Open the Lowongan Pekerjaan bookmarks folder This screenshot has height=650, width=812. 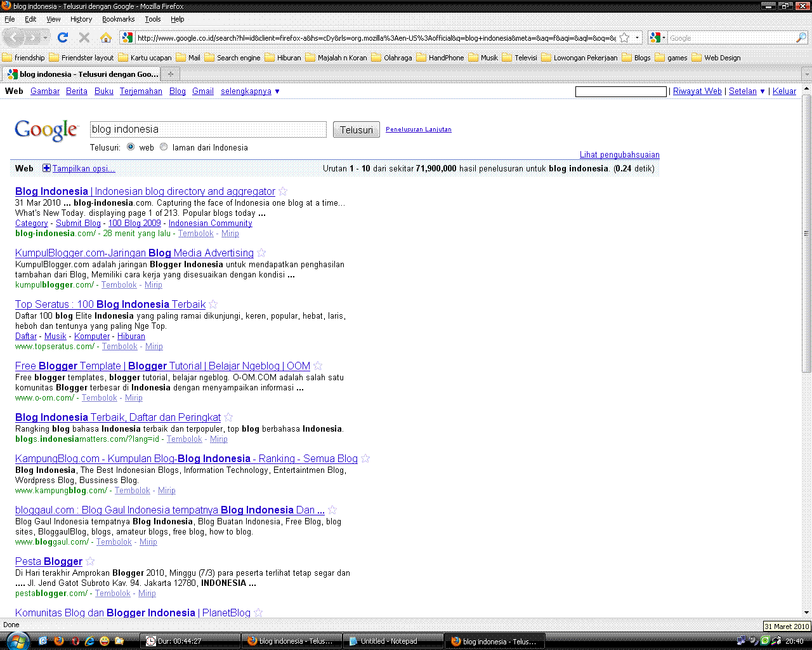(579, 58)
